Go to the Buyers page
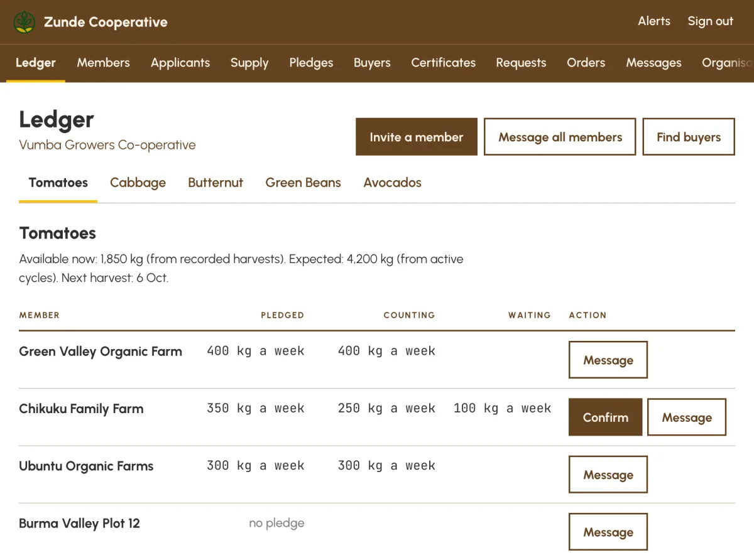754x560 pixels. click(372, 63)
